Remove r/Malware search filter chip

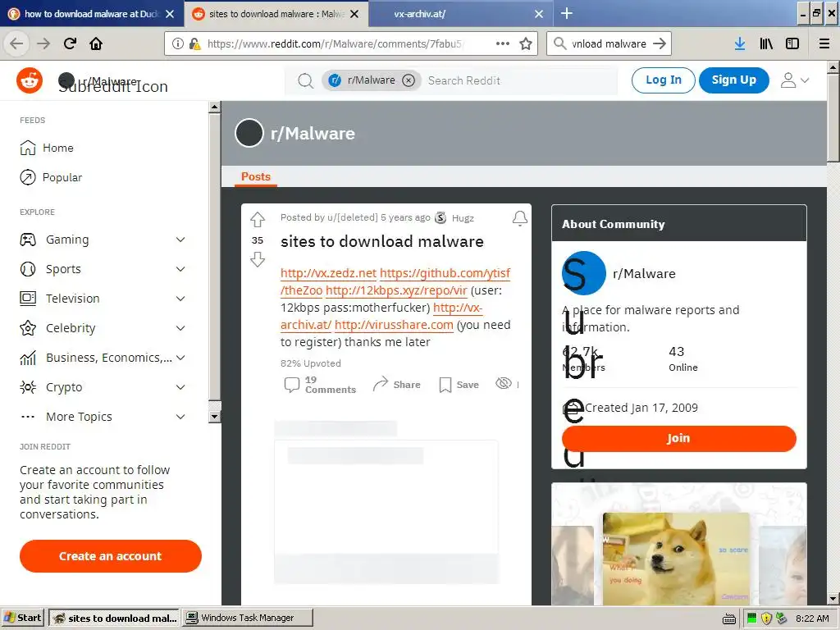pos(409,80)
